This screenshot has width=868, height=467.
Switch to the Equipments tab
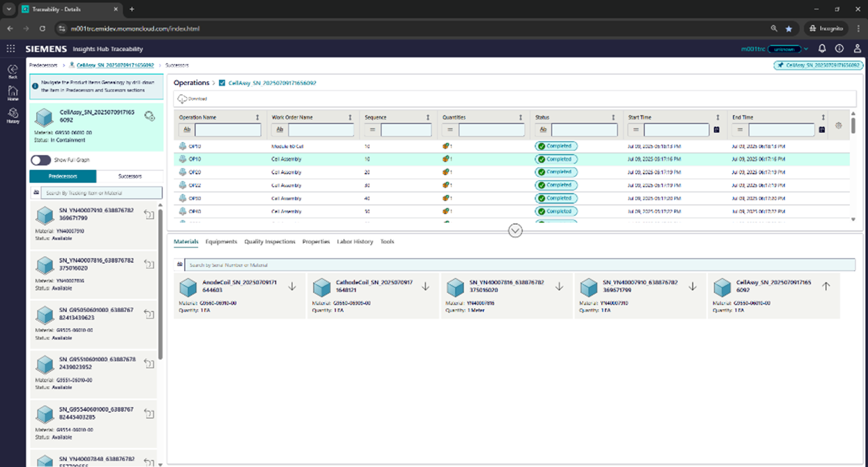coord(221,241)
